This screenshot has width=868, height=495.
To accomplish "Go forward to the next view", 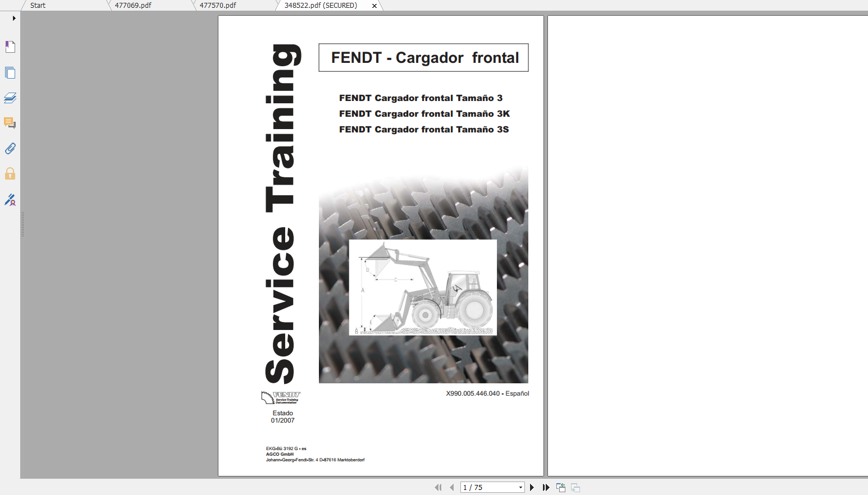I will (575, 487).
